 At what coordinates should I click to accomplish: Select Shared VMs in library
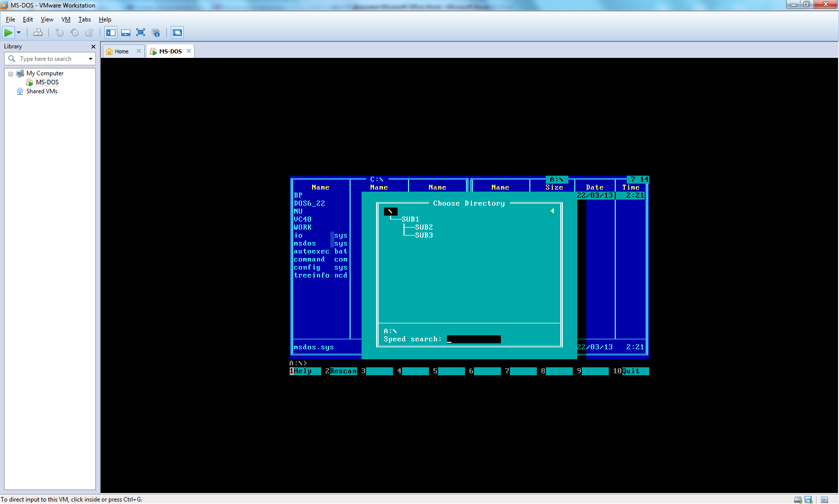(x=42, y=91)
